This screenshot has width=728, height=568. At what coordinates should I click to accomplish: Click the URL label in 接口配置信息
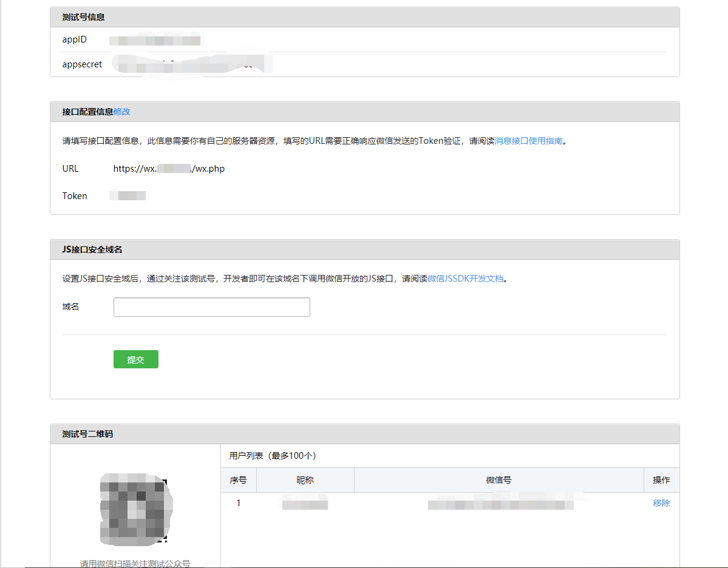coord(70,169)
